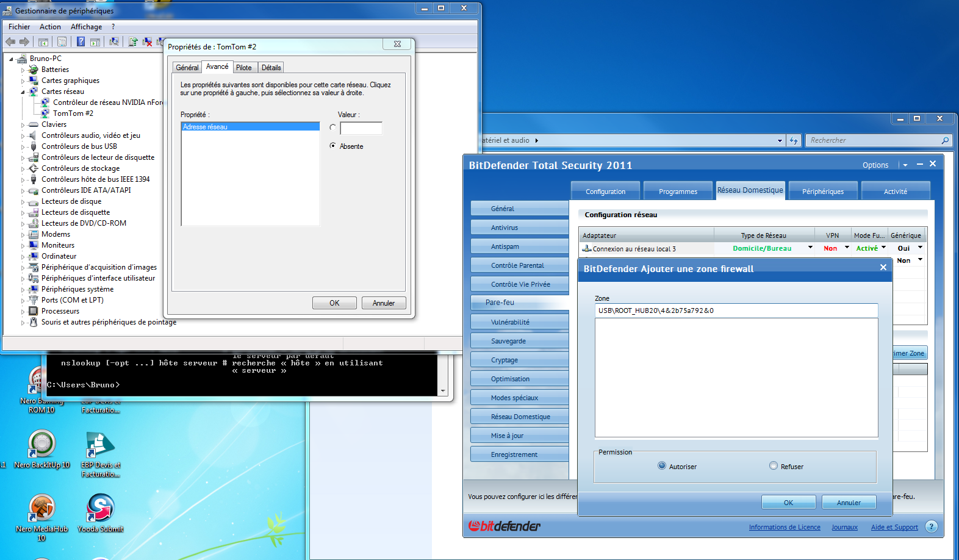Open the Affichage menu
The width and height of the screenshot is (959, 560).
pos(86,27)
